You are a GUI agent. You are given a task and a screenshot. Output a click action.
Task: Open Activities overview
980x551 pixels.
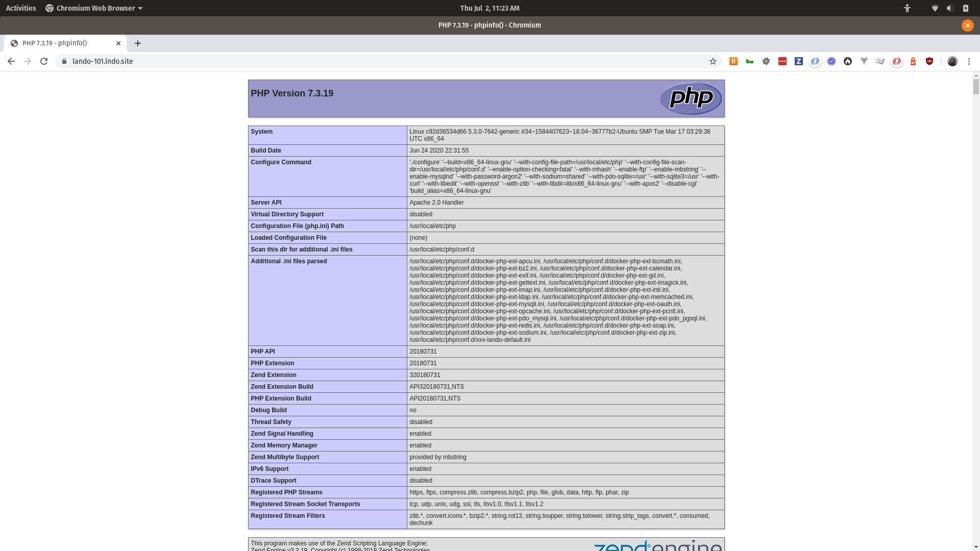point(21,8)
